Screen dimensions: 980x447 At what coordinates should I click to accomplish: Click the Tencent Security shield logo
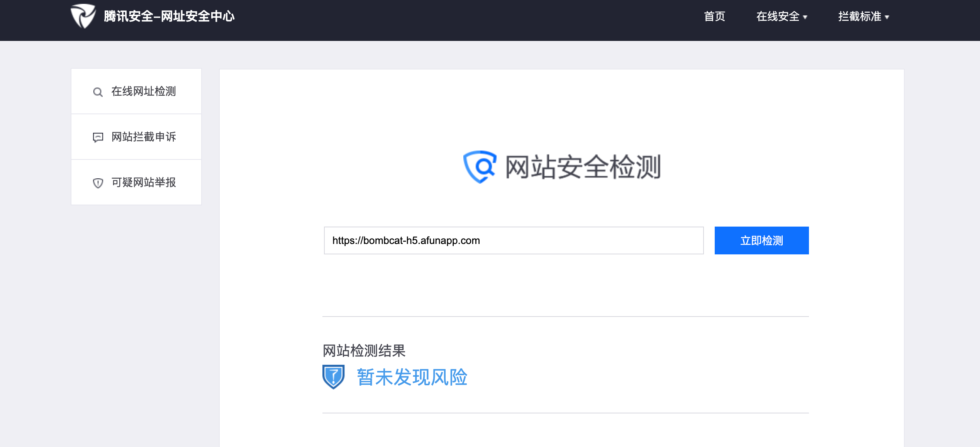[83, 16]
